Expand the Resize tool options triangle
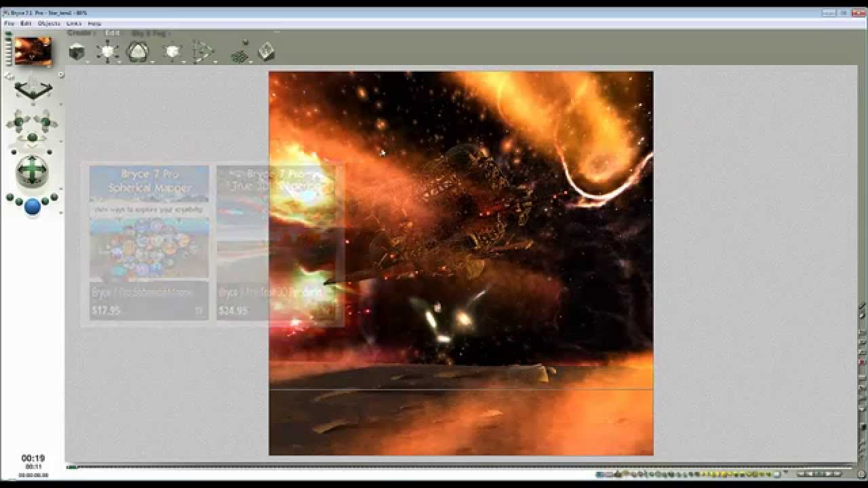The image size is (868, 488). click(x=119, y=62)
